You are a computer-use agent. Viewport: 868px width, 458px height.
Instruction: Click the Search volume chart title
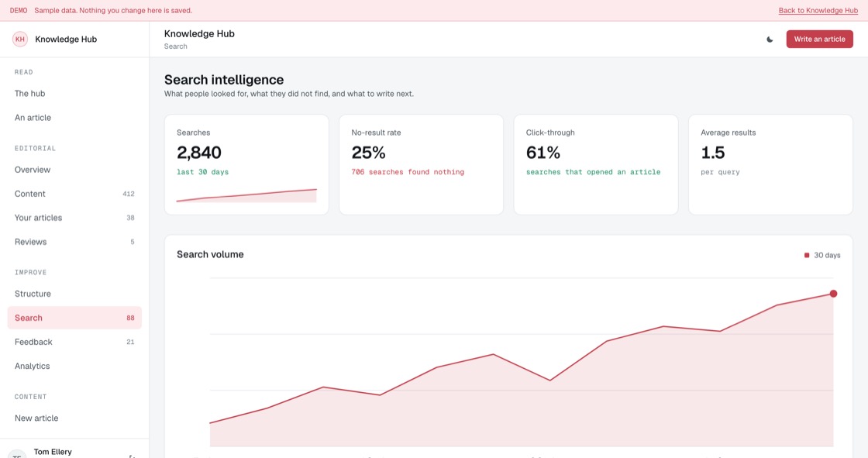coord(210,255)
